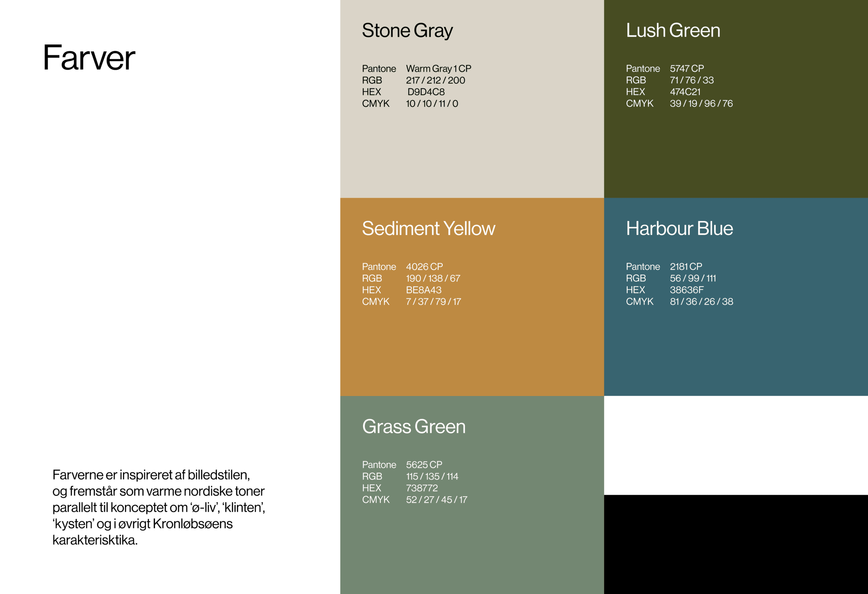
Task: Click the Sediment Yellow title text
Action: pyautogui.click(x=428, y=229)
